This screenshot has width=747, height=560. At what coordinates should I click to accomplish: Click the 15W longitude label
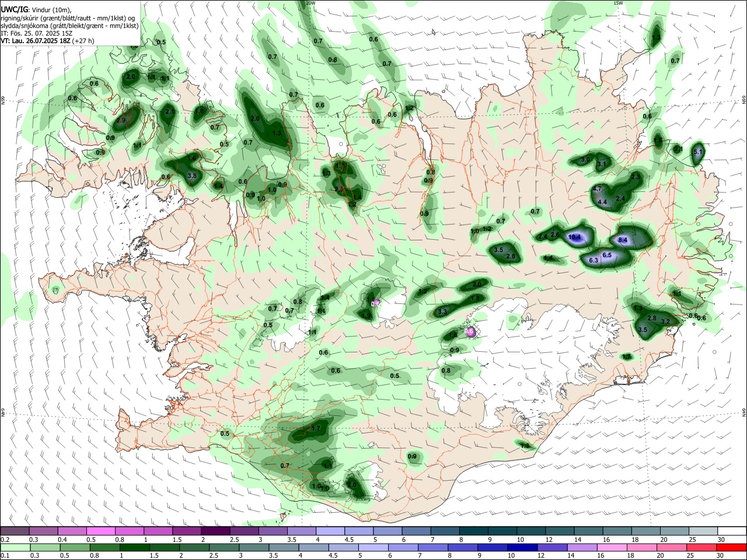tap(618, 3)
